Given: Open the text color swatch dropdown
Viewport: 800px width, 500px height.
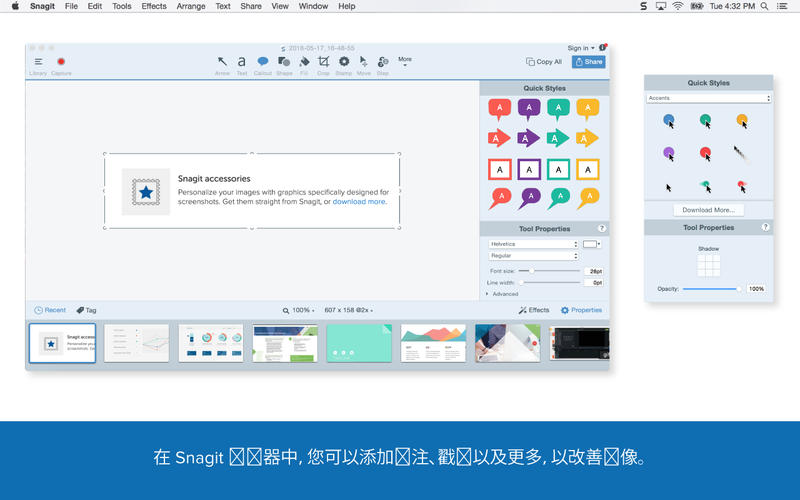Looking at the screenshot, I should (x=592, y=244).
